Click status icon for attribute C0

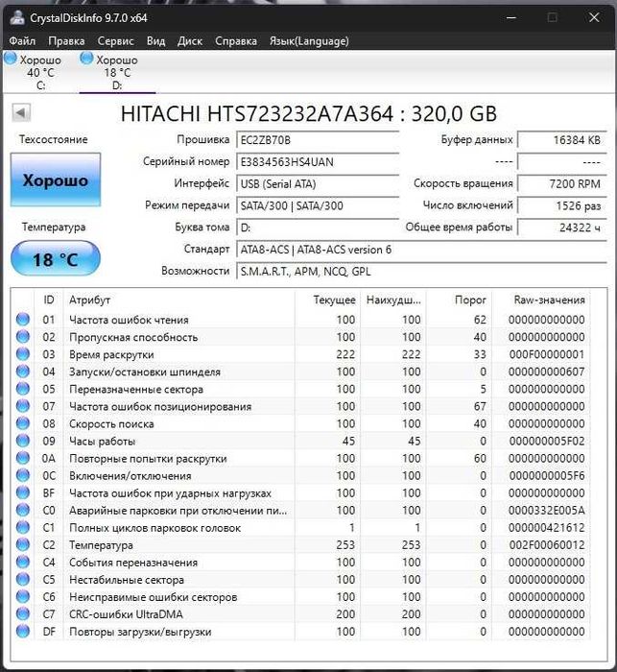(23, 510)
